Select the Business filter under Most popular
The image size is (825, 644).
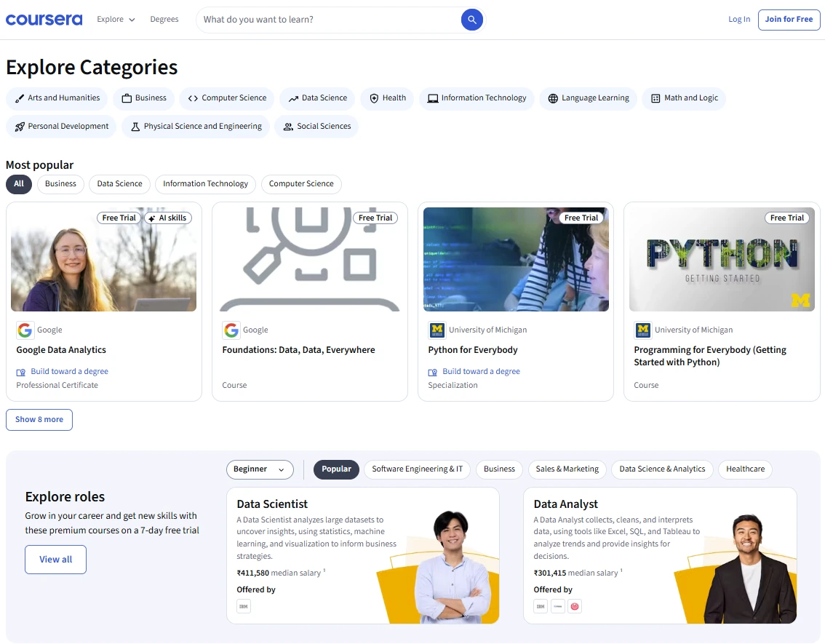[60, 183]
